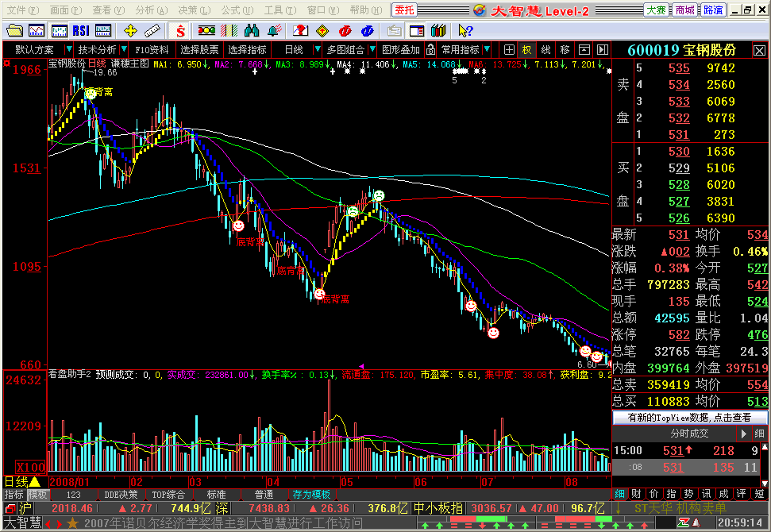The image size is (771, 532).
Task: Click the F10资料 button
Action: pyautogui.click(x=152, y=50)
